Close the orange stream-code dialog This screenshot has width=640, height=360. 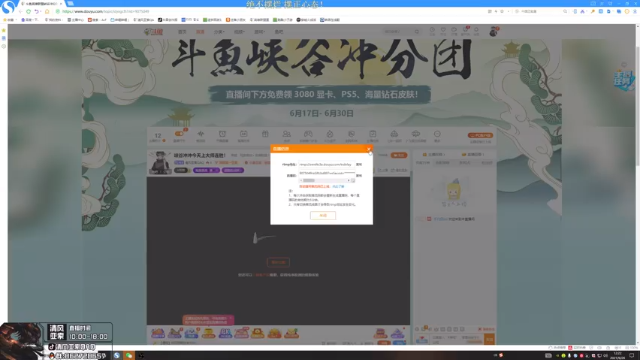pos(369,149)
